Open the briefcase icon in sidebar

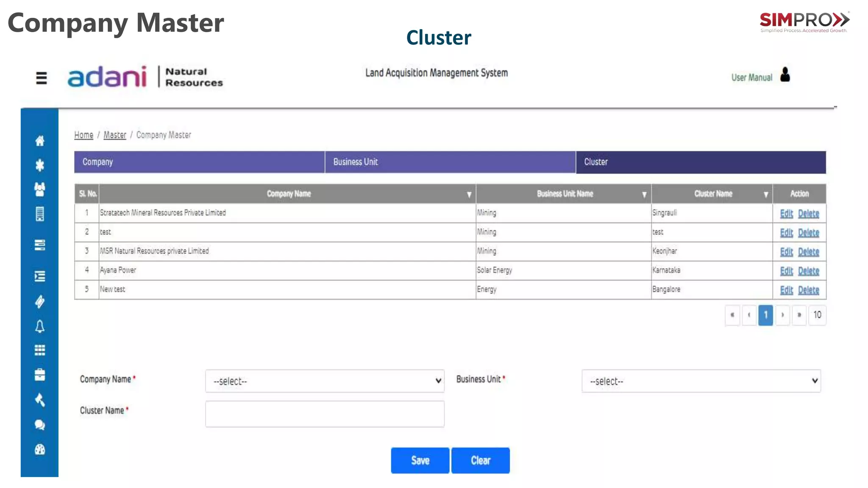pos(40,375)
